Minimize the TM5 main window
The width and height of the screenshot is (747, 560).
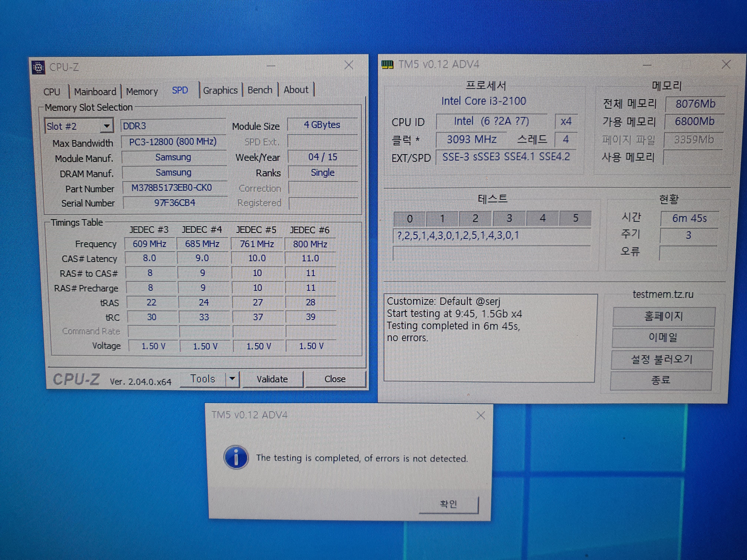(x=647, y=65)
